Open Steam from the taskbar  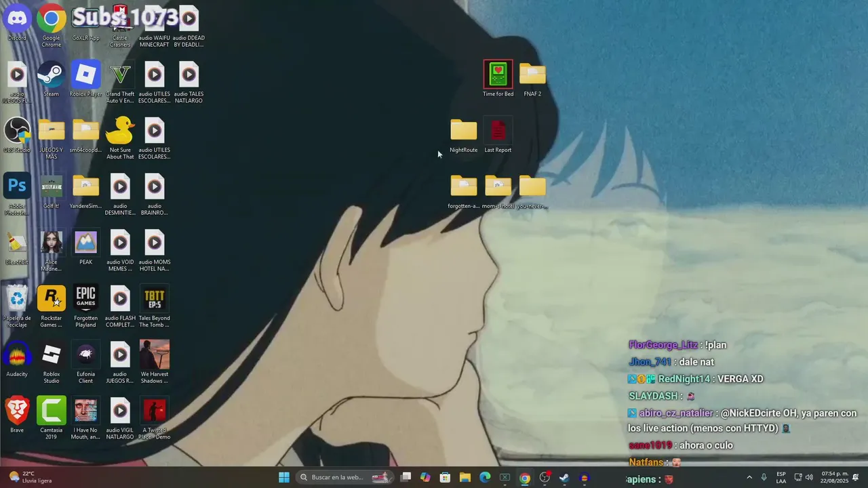[564, 477]
